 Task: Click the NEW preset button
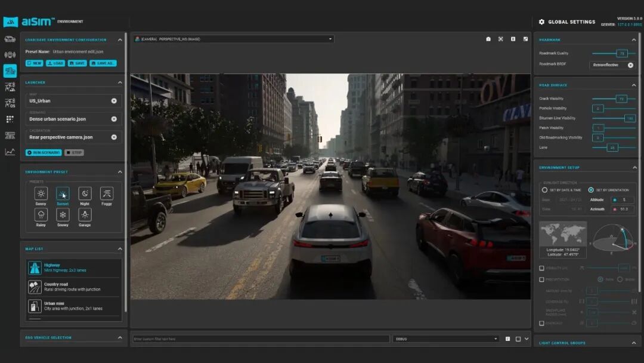(35, 63)
